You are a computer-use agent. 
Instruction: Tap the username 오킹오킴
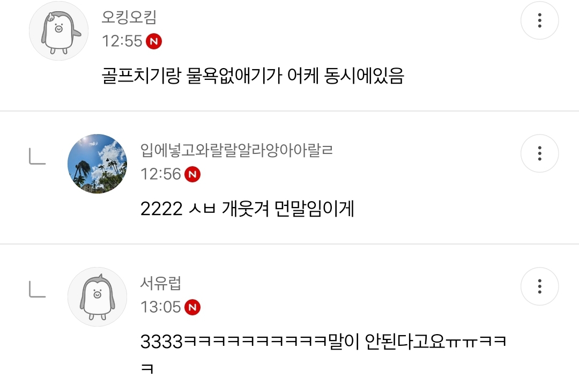129,17
